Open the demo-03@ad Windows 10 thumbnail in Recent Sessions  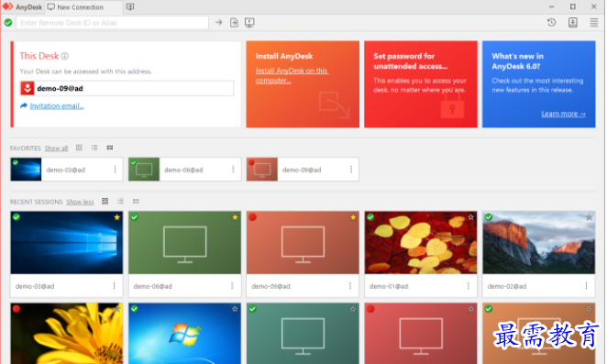[x=67, y=242]
